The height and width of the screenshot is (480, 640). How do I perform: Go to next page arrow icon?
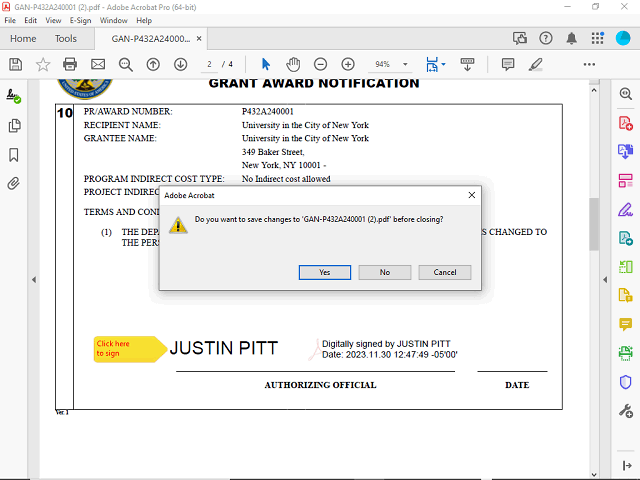[180, 64]
